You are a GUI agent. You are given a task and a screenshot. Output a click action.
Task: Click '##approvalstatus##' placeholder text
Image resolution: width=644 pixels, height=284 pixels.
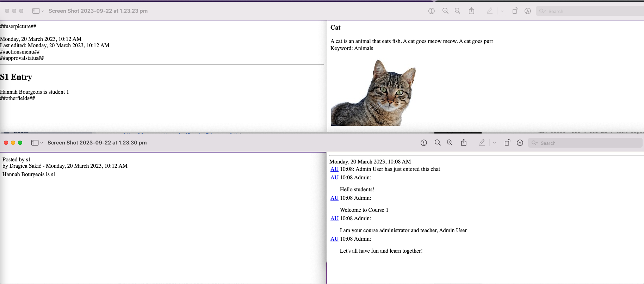point(22,58)
